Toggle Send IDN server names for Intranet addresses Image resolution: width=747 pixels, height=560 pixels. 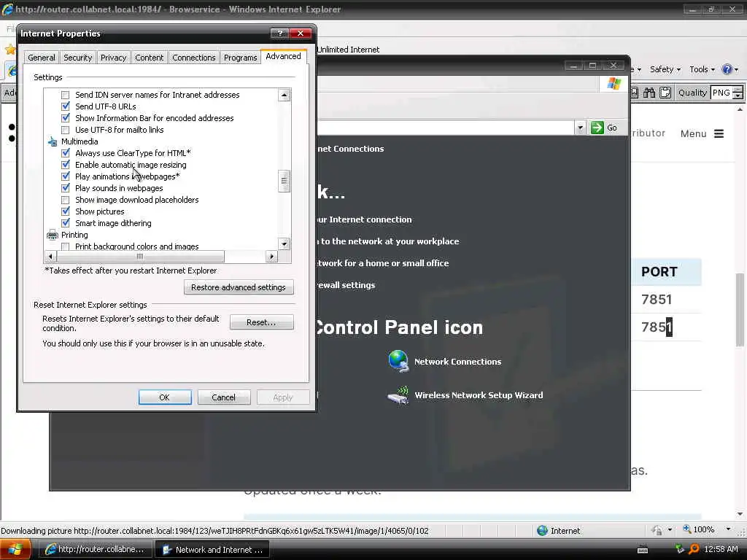pos(65,96)
